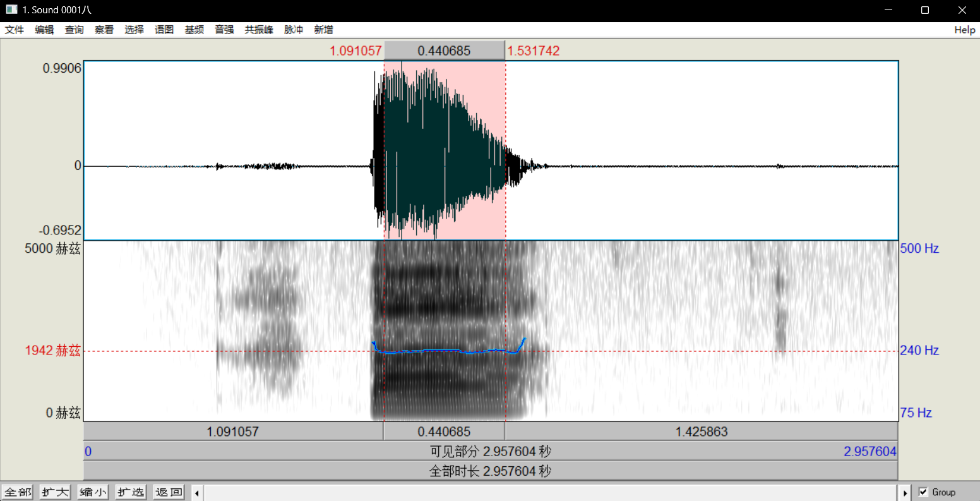Click the 240 Hz pitch value label
Viewport: 980px width, 501px height.
(919, 350)
